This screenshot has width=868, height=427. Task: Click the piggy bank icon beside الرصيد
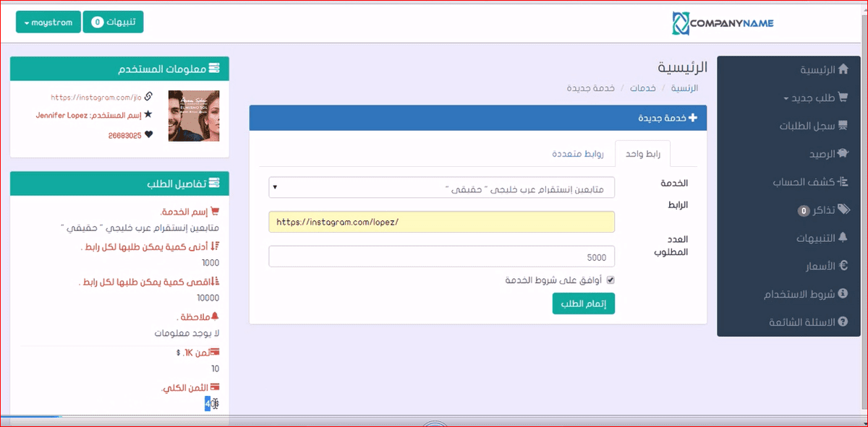pyautogui.click(x=843, y=154)
